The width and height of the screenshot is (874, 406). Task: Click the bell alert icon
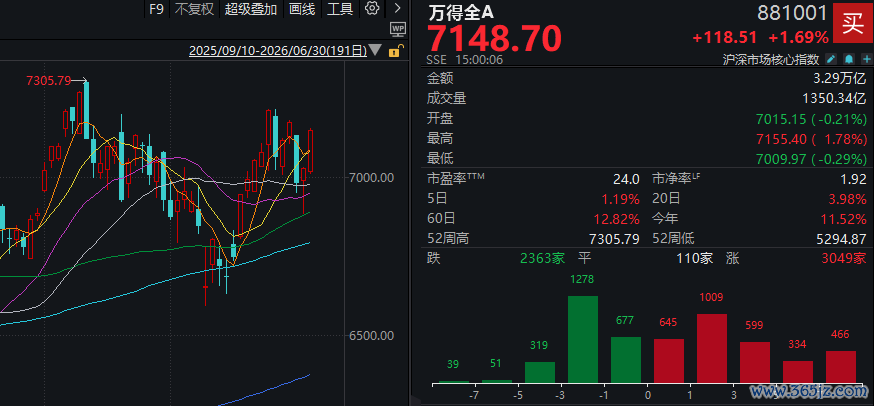(x=848, y=59)
